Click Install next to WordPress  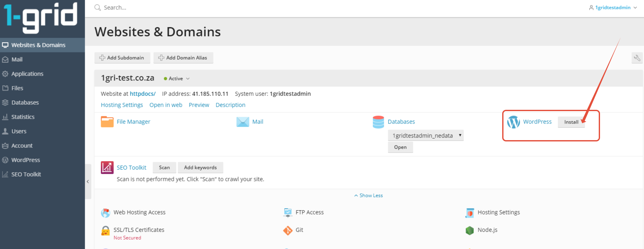[571, 122]
